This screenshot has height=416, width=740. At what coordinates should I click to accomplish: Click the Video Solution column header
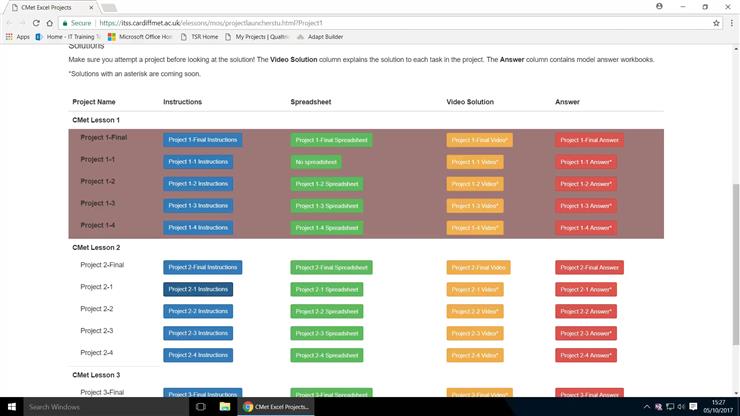470,102
